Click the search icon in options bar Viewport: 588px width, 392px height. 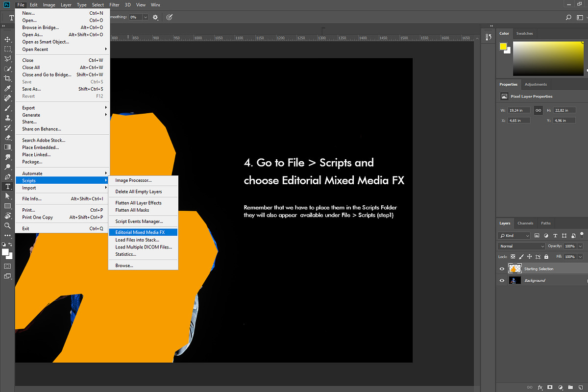(x=568, y=17)
